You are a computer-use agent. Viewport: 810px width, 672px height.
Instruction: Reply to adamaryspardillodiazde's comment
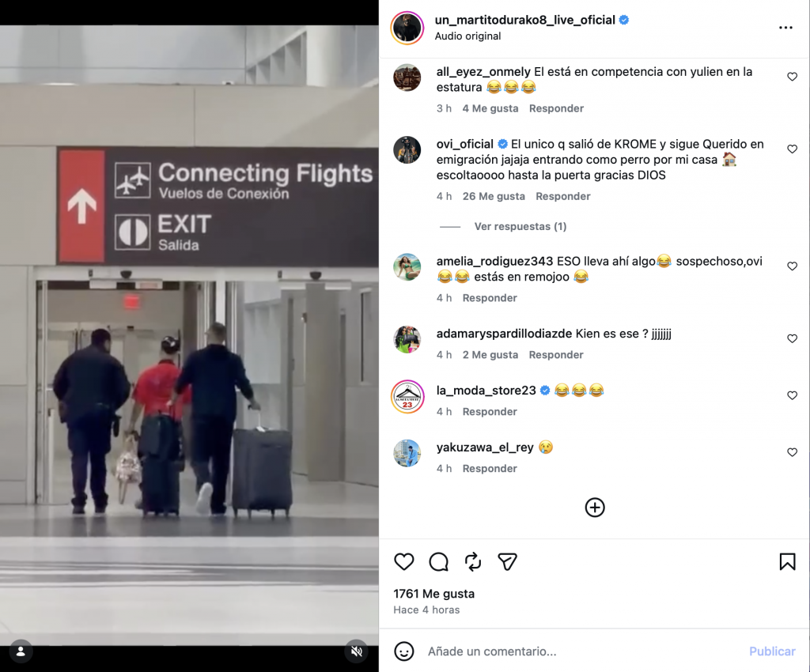[556, 355]
